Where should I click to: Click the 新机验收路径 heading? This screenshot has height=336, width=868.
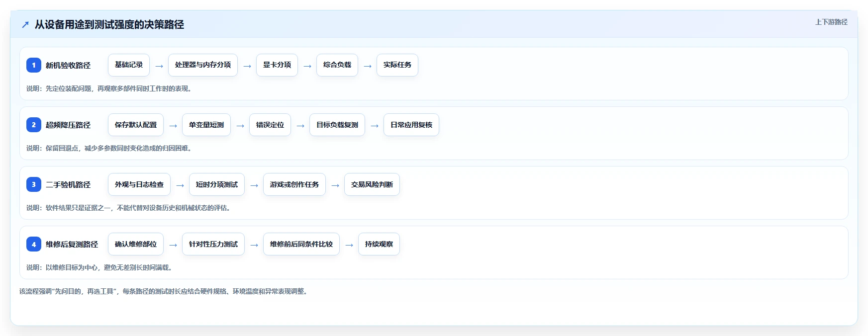pos(68,65)
